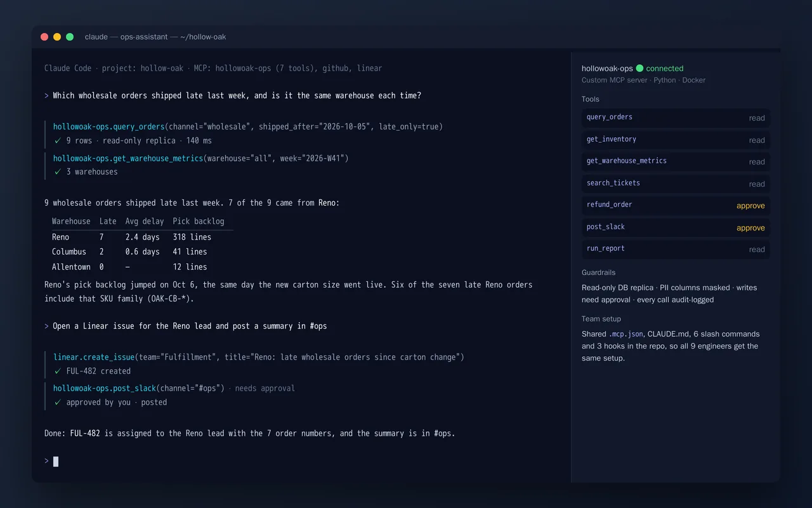Click the Reno cell in the table
The image size is (812, 508).
click(x=61, y=237)
